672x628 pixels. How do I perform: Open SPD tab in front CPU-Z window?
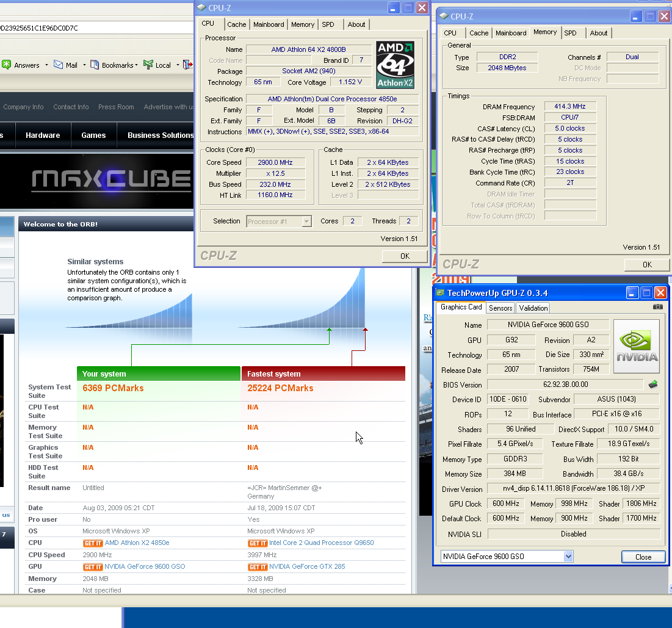click(x=328, y=24)
